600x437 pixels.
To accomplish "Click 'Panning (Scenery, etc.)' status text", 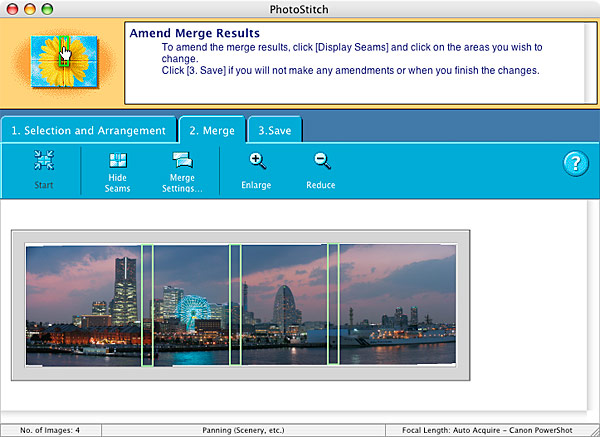I will [243, 430].
